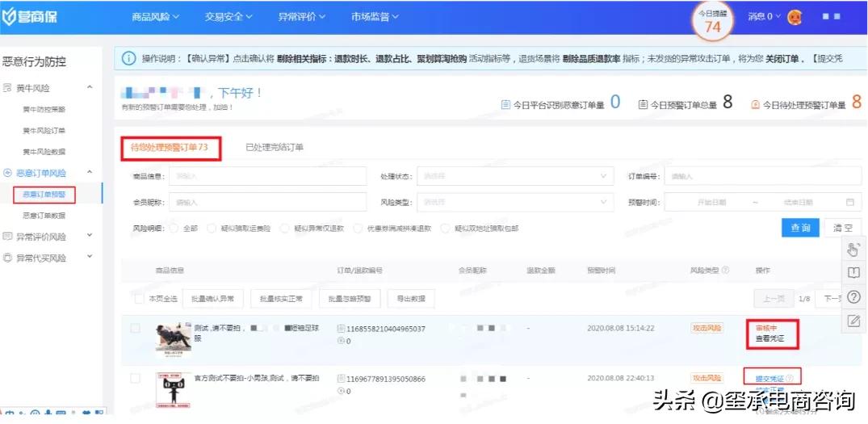
Task: Click the blue 查询 button
Action: click(x=800, y=228)
